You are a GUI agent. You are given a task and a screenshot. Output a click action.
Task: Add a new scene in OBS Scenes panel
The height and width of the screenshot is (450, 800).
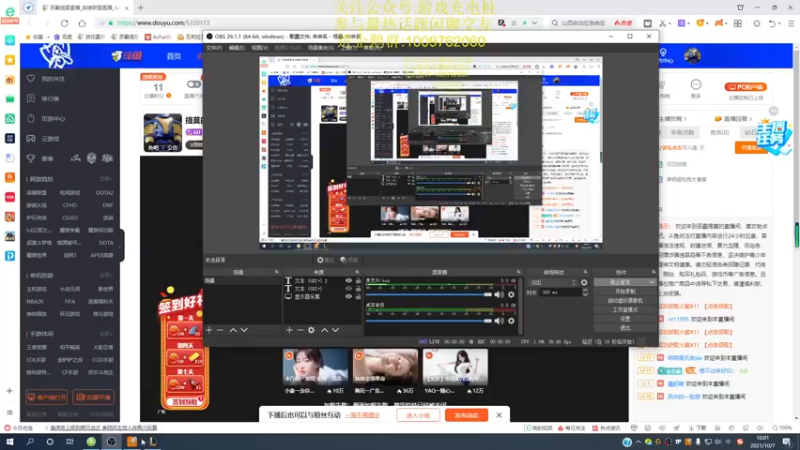(x=209, y=330)
